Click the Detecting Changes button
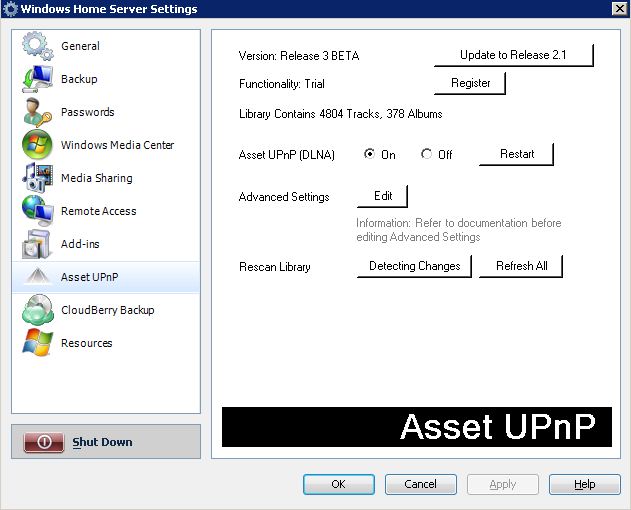Screen dimensions: 631x510 tap(414, 266)
